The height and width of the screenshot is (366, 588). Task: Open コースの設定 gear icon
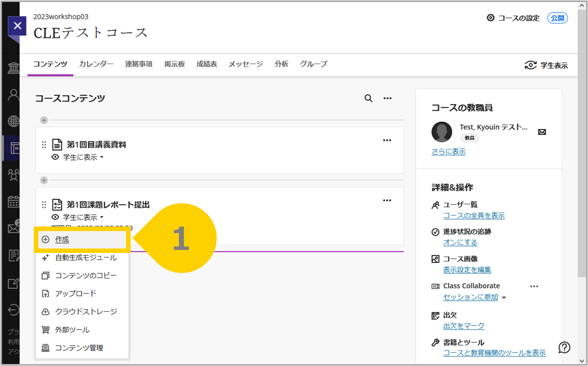(x=490, y=18)
